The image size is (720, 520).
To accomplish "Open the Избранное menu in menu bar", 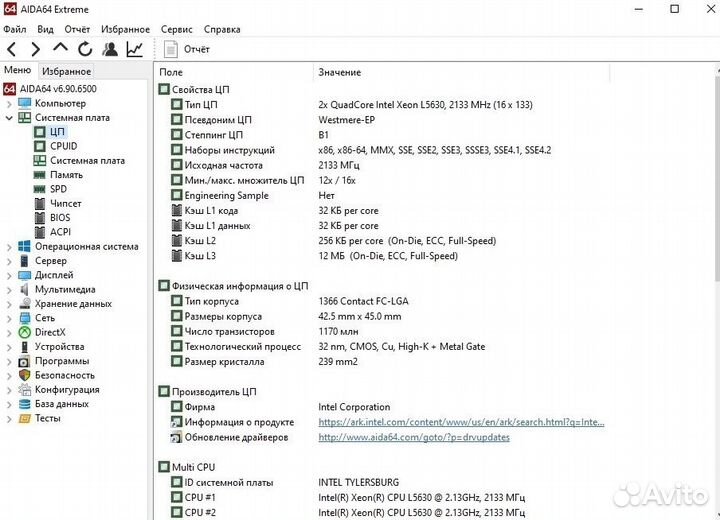I will (125, 29).
